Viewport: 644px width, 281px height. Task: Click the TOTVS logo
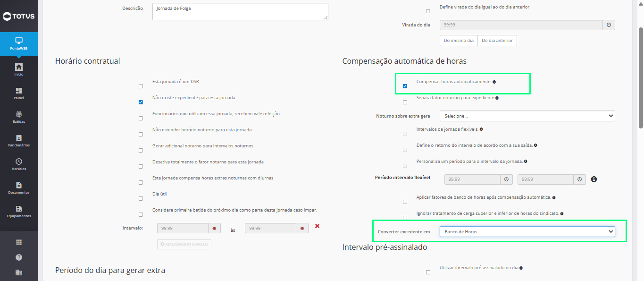[18, 17]
